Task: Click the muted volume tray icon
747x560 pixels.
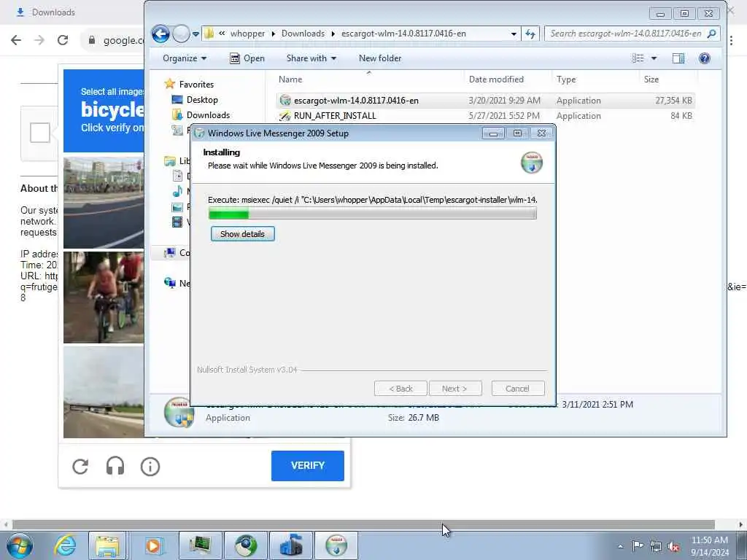Action: [673, 546]
